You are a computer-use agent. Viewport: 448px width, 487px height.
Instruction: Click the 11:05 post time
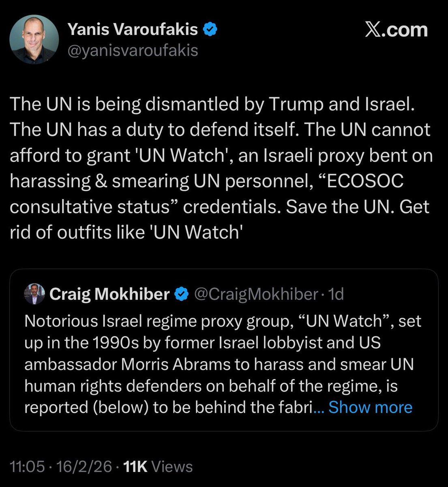[27, 467]
